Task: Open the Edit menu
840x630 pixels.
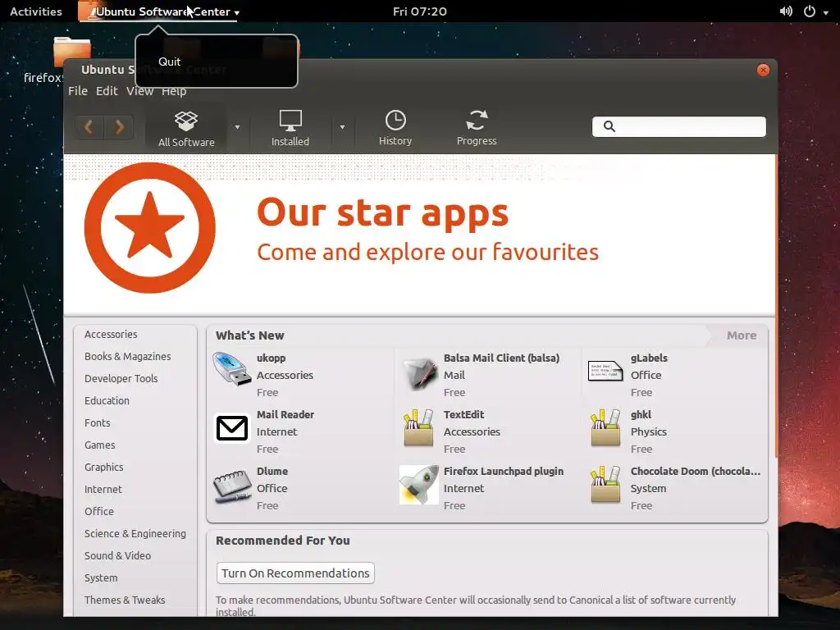Action: coord(107,90)
